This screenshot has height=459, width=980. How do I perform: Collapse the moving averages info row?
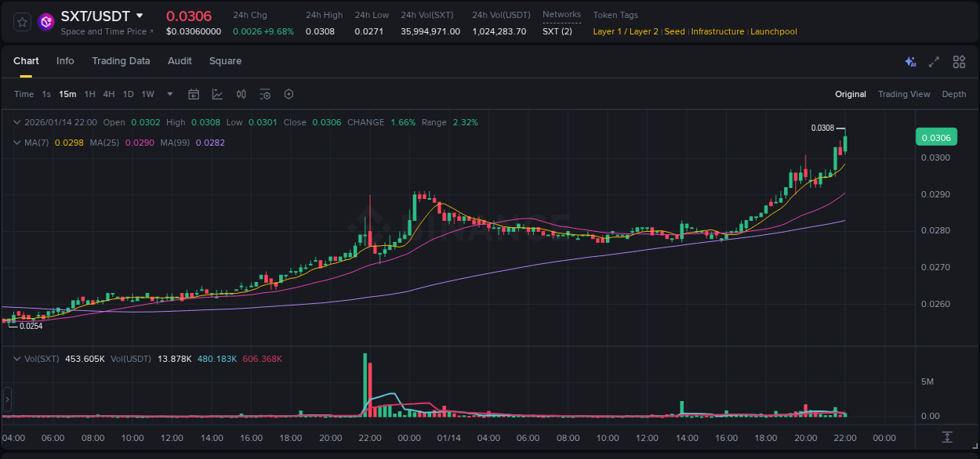click(x=17, y=143)
